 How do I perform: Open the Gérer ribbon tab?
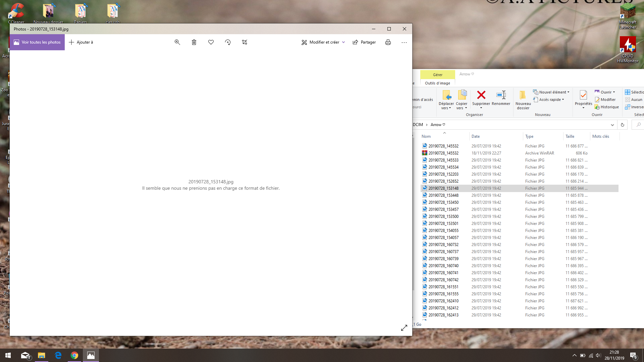click(x=437, y=75)
